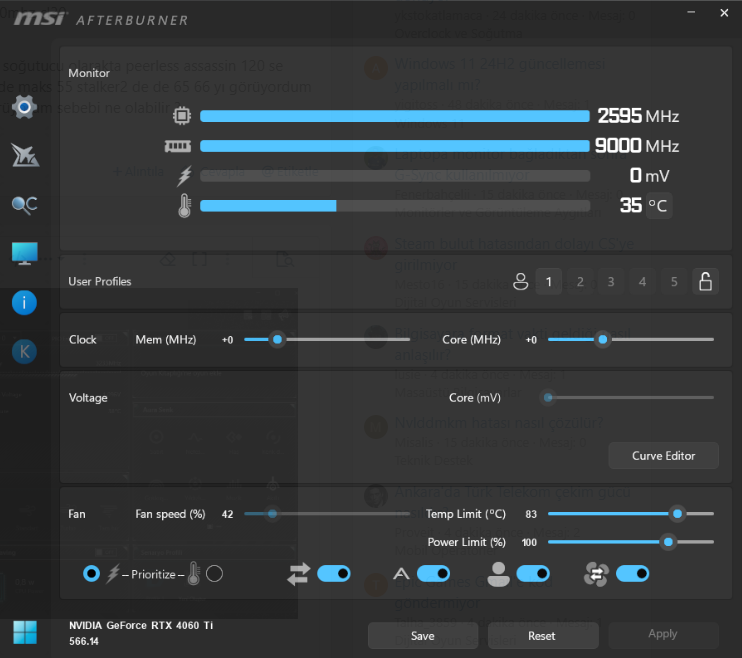Image resolution: width=742 pixels, height=658 pixels.
Task: Click the Windows logo startup icon
Action: (25, 632)
